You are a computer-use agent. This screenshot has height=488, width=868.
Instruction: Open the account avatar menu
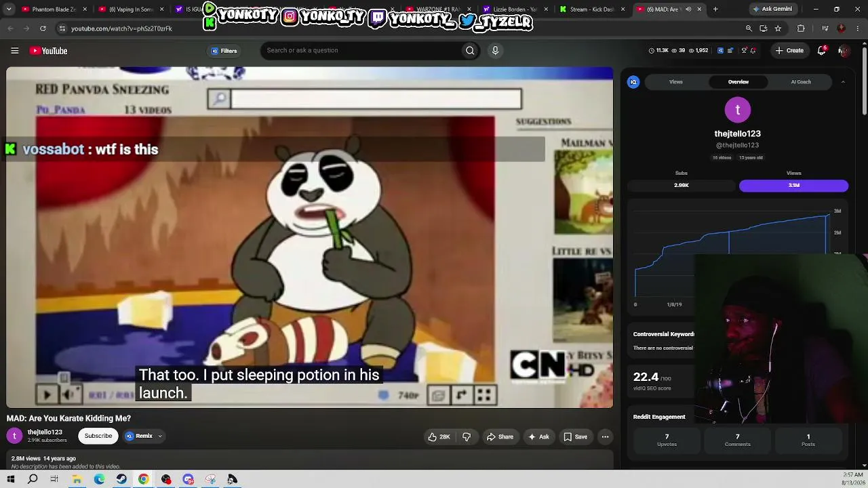843,50
